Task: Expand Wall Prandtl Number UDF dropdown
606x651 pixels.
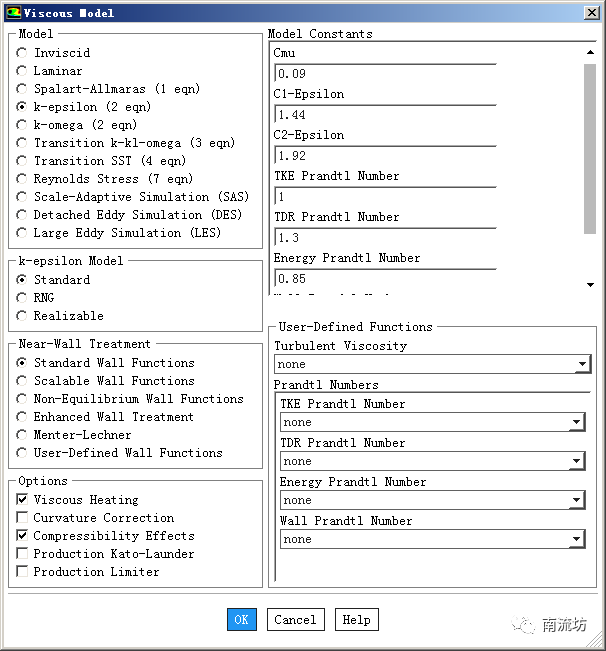Action: (x=433, y=539)
